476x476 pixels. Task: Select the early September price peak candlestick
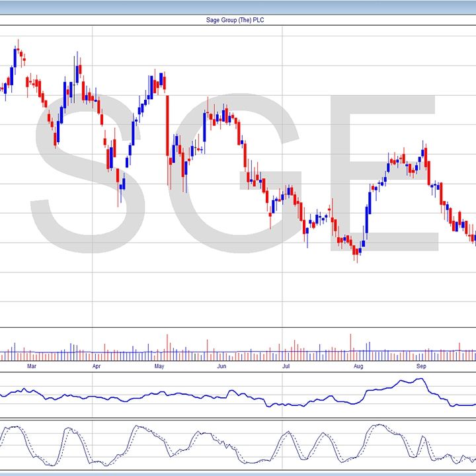pyautogui.click(x=424, y=152)
